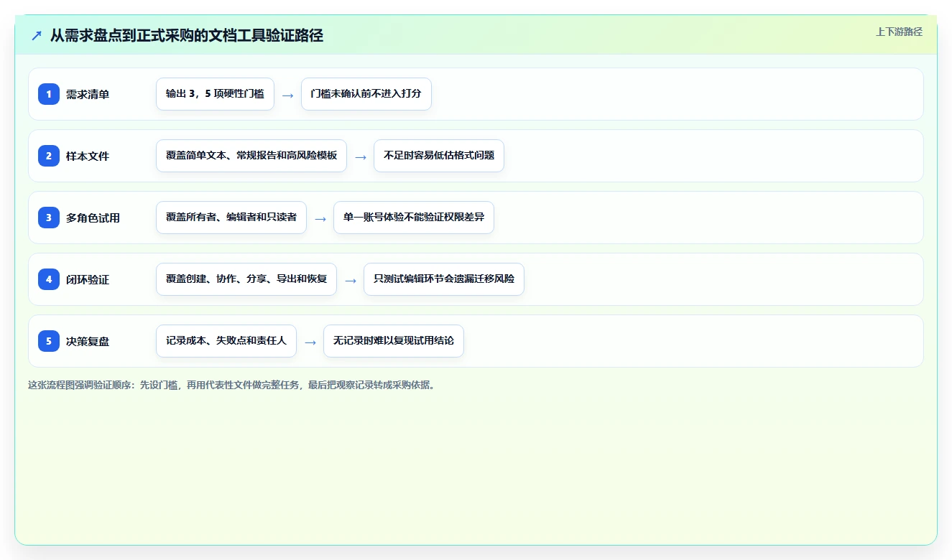Select the 单一账号体验不能验证权限差异 box

414,218
